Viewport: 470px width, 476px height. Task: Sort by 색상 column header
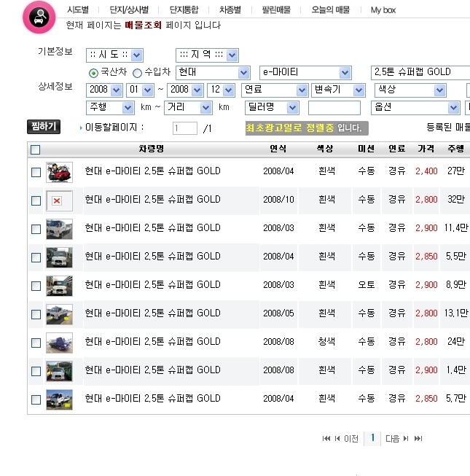(x=325, y=149)
